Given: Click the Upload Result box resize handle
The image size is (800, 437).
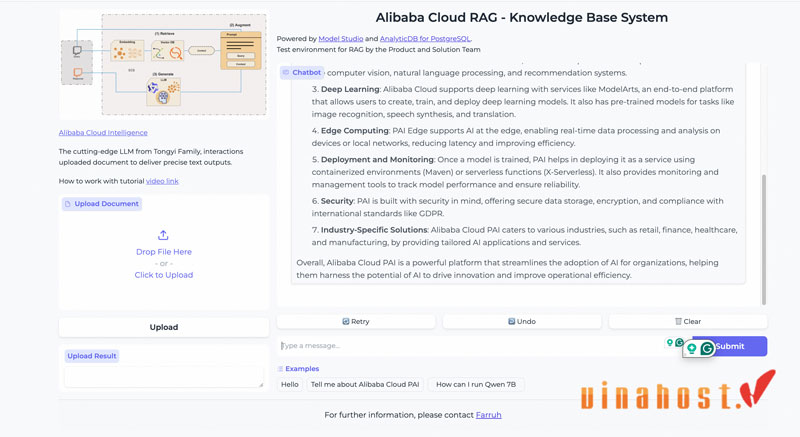Looking at the screenshot, I should coord(261,384).
